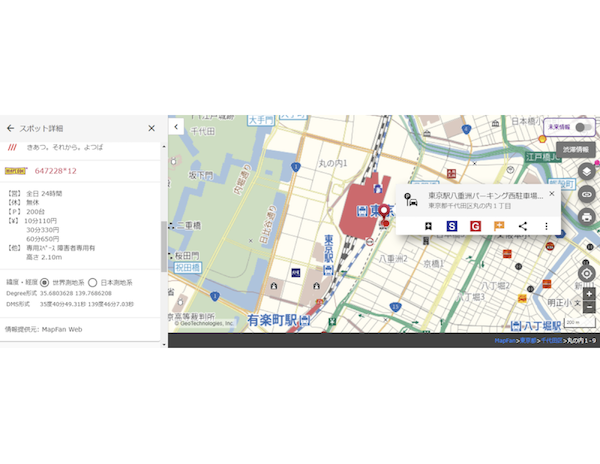600x464 pixels.
Task: Click the side panel scrollbar thumb
Action: coord(164,246)
